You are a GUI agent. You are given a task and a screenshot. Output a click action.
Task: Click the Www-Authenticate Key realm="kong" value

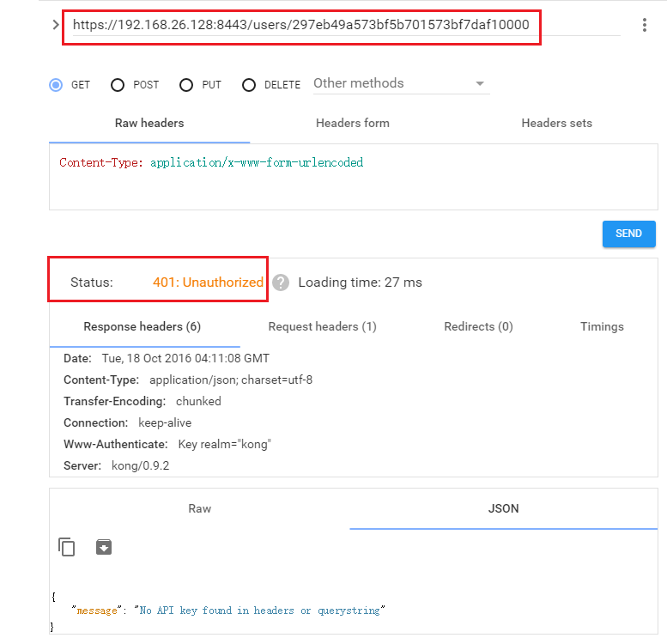tap(225, 445)
